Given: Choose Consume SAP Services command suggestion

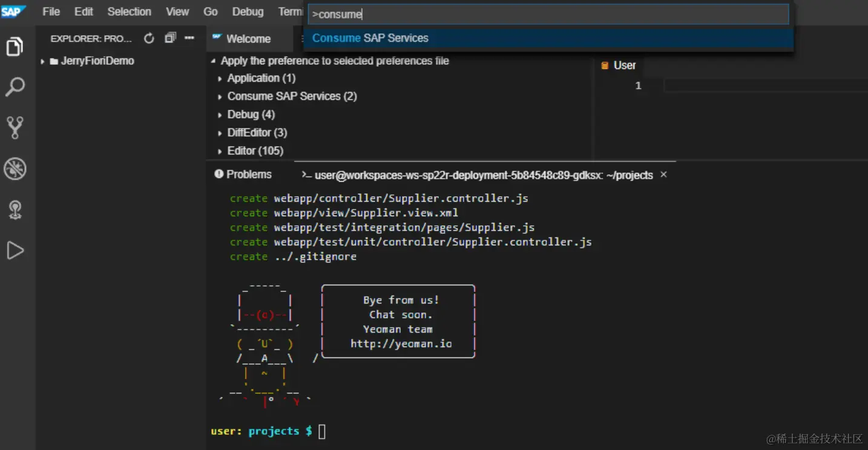Looking at the screenshot, I should (548, 38).
